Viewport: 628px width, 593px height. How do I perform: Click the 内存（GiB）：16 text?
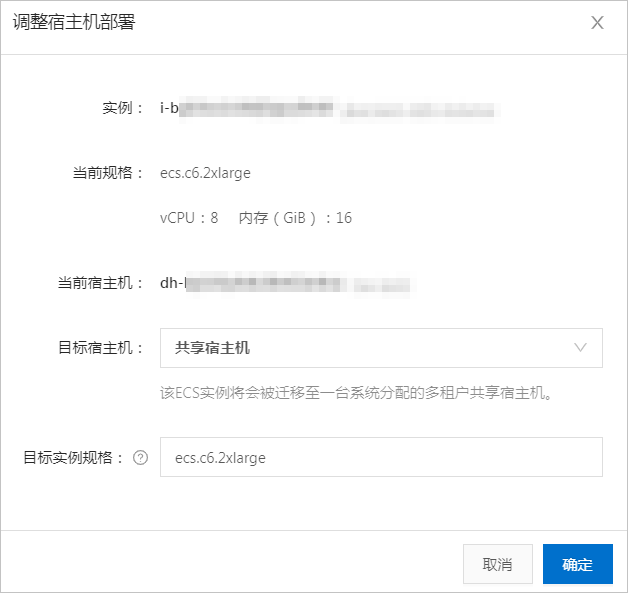pos(295,218)
